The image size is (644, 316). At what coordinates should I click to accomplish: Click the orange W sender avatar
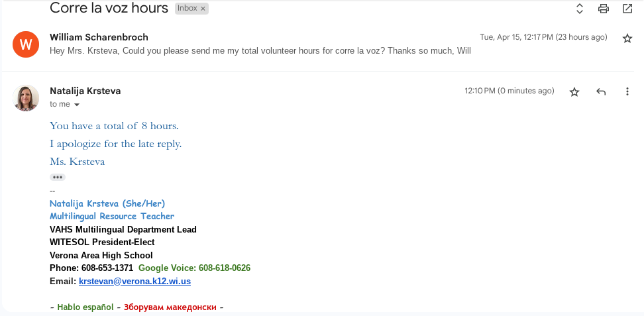[x=26, y=44]
